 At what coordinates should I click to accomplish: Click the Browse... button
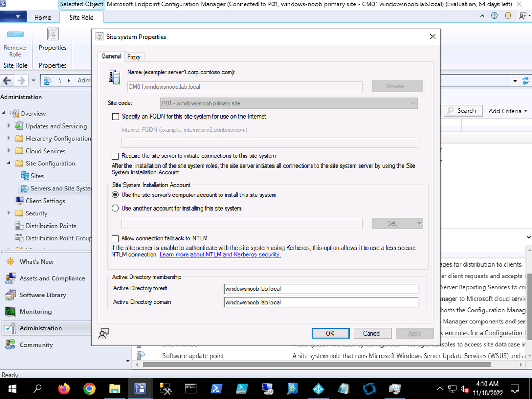click(x=397, y=86)
